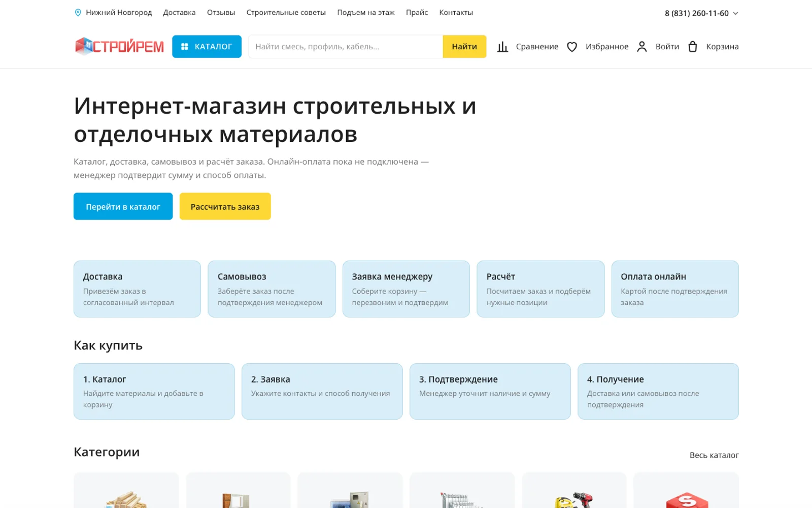Click the Корзина shopping bag icon
Viewport: 812px width, 508px height.
coord(693,47)
